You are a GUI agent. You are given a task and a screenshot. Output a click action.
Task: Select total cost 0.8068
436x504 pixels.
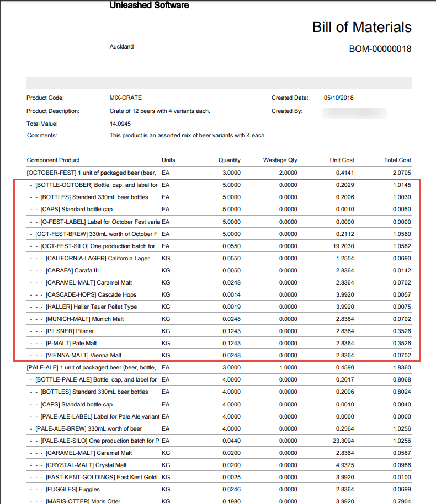(x=402, y=379)
